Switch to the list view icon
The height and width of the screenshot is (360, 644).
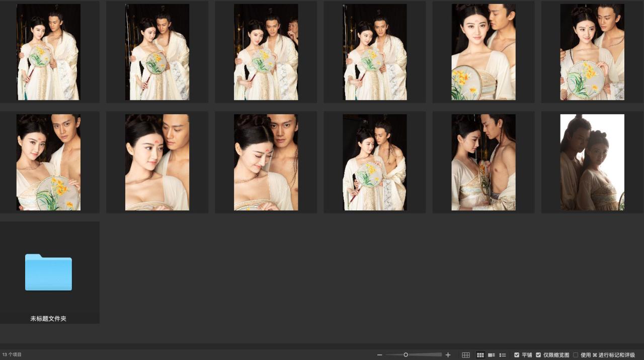[502, 355]
